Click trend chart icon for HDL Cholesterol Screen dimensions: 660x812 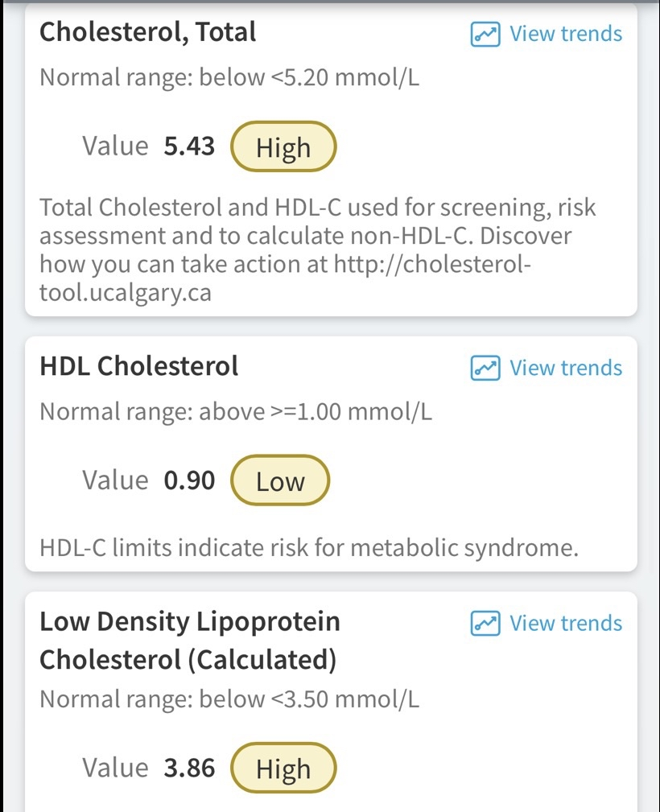tap(485, 369)
